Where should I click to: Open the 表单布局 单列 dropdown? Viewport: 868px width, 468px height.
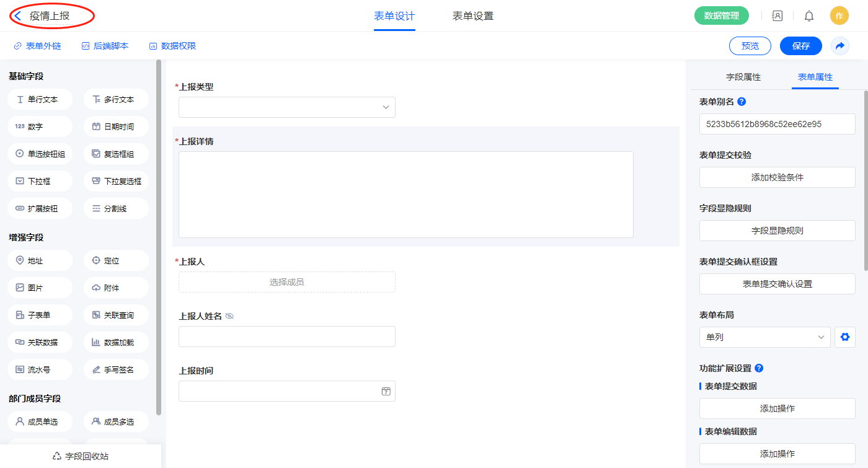pyautogui.click(x=764, y=337)
